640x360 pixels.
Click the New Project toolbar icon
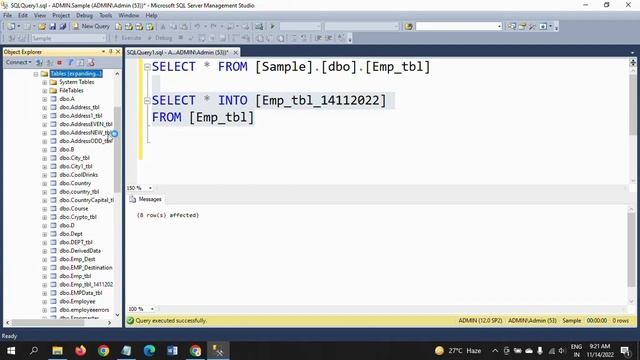pyautogui.click(x=11, y=27)
